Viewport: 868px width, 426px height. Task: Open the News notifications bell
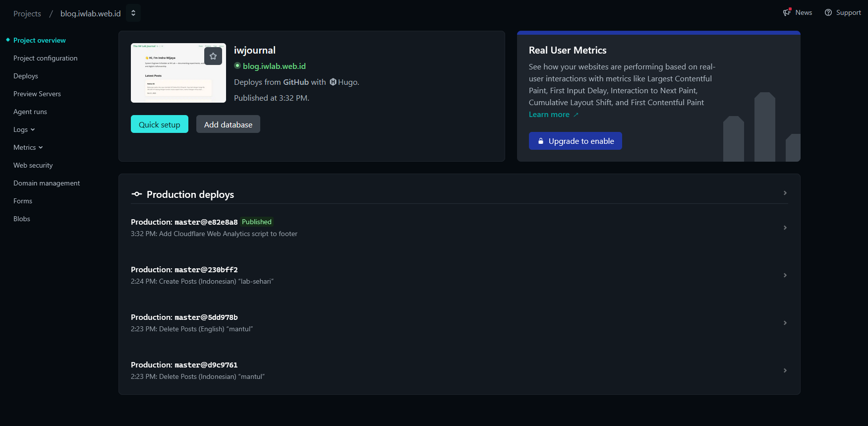tap(786, 12)
